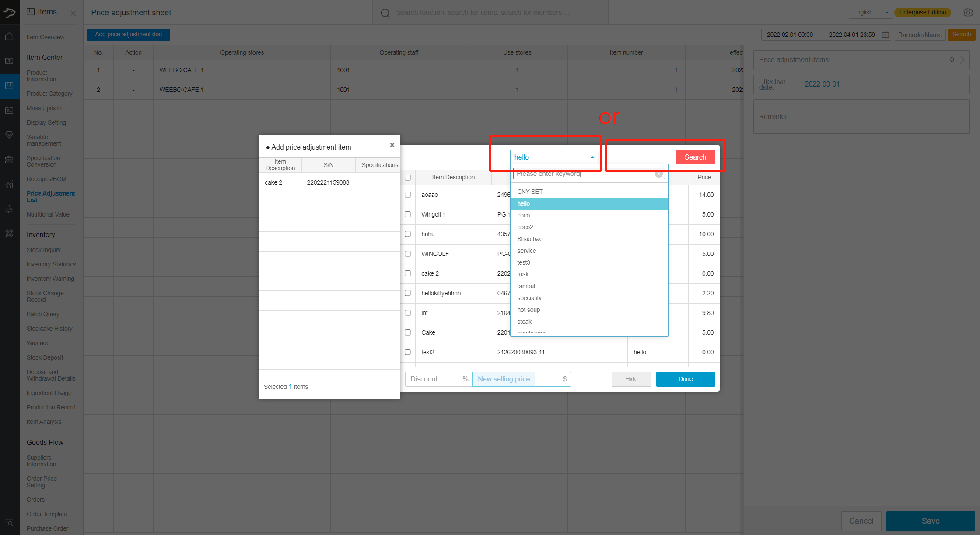Click the Hide button
The image size is (980, 535).
631,379
